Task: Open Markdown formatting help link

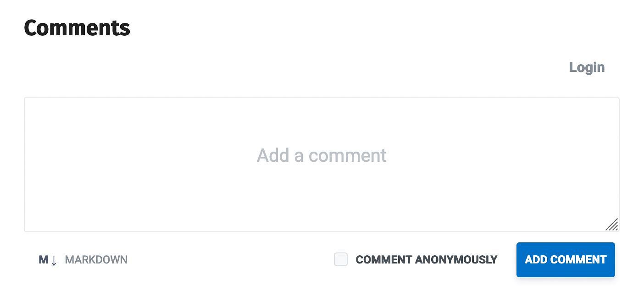Action: tap(83, 260)
